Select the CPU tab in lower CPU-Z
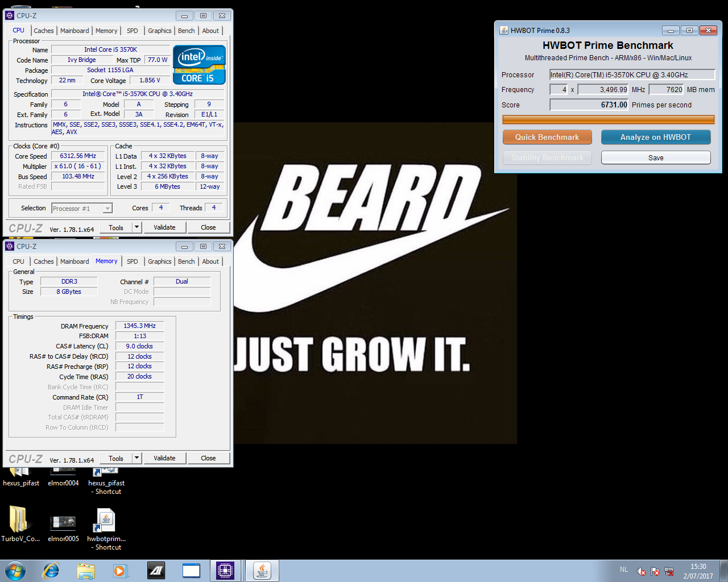 tap(19, 261)
